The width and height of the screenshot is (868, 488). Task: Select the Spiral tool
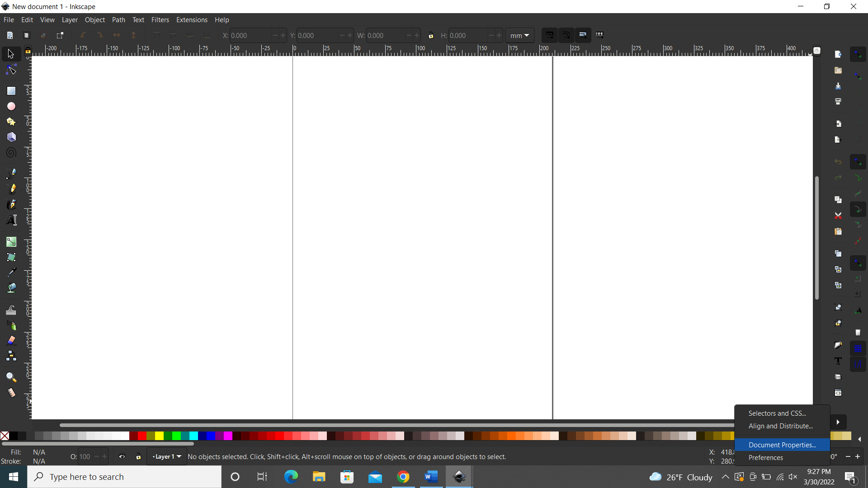(x=11, y=153)
